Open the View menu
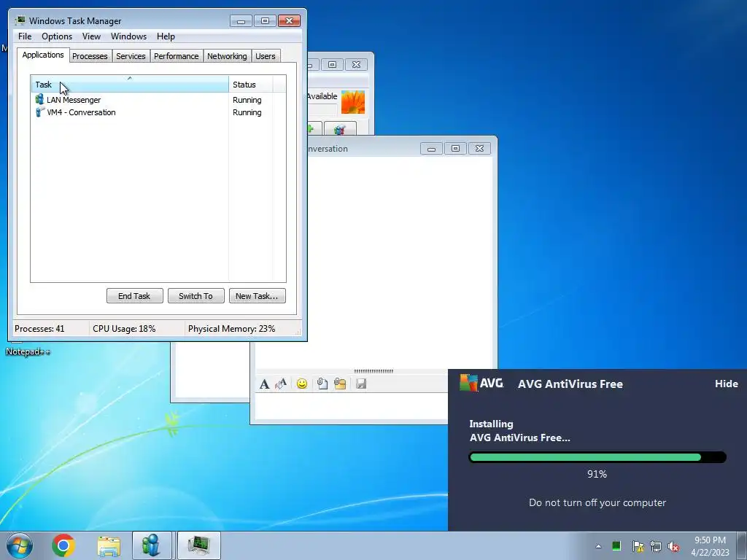The width and height of the screenshot is (747, 560). [91, 36]
